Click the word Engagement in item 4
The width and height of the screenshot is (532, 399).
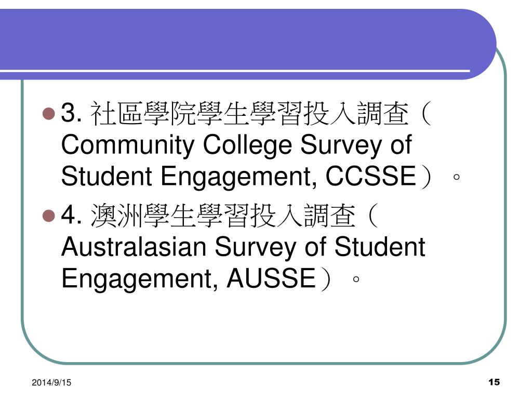point(137,280)
